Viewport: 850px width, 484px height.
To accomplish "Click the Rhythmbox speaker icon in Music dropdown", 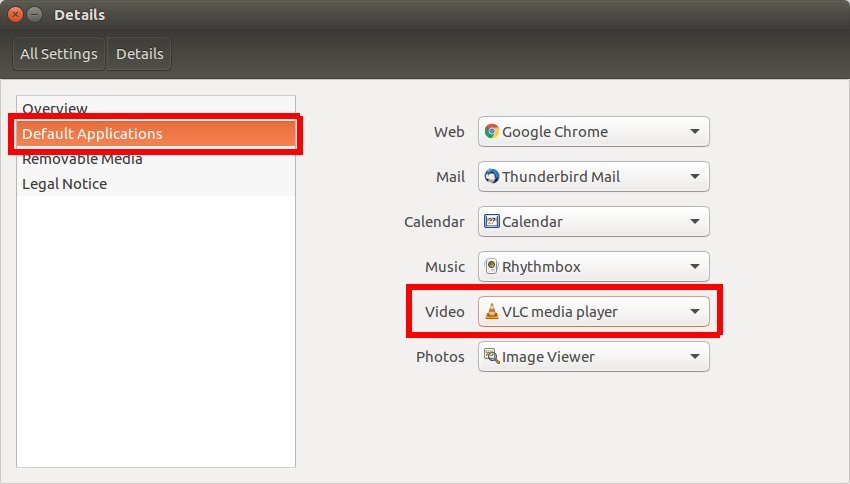I will click(x=491, y=266).
